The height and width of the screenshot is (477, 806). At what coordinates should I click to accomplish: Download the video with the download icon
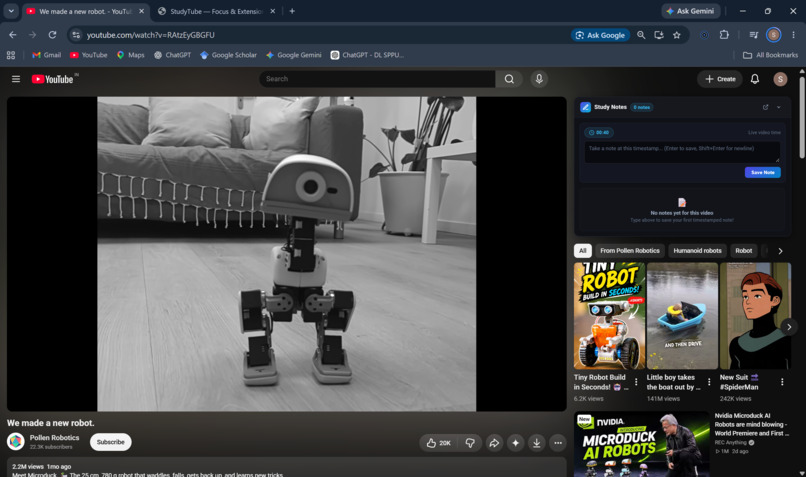(x=537, y=443)
